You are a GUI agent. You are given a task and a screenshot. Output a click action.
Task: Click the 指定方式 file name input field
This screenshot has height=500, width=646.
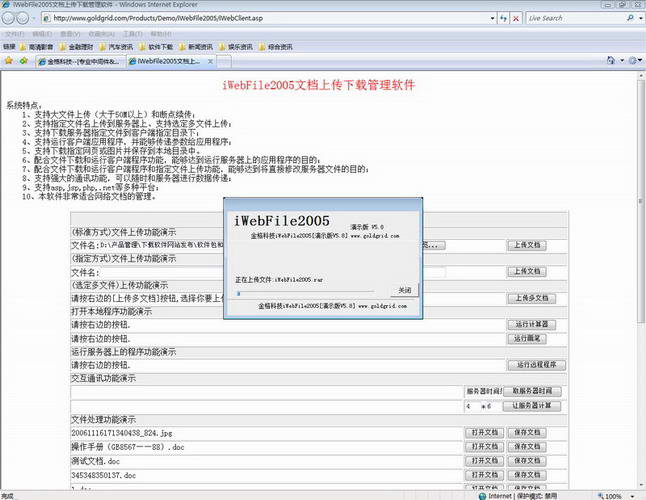pos(272,272)
